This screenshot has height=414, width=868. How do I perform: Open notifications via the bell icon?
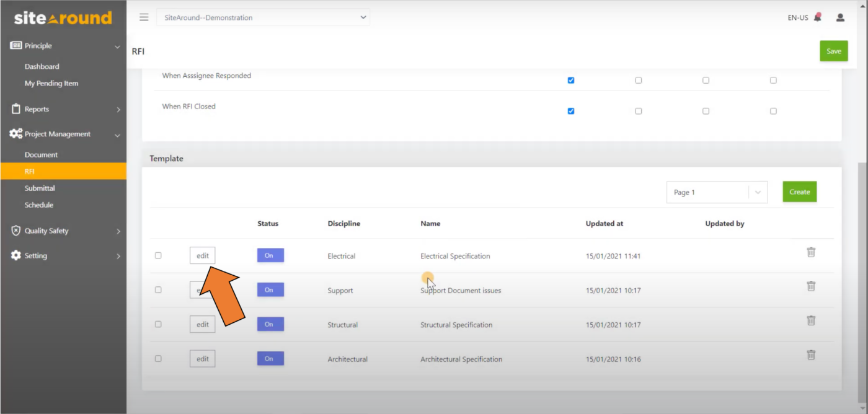point(818,17)
